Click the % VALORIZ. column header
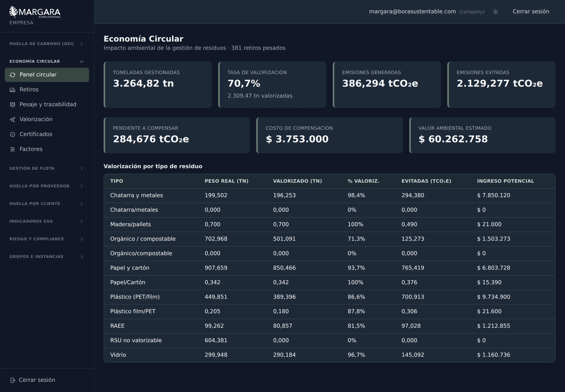 363,181
